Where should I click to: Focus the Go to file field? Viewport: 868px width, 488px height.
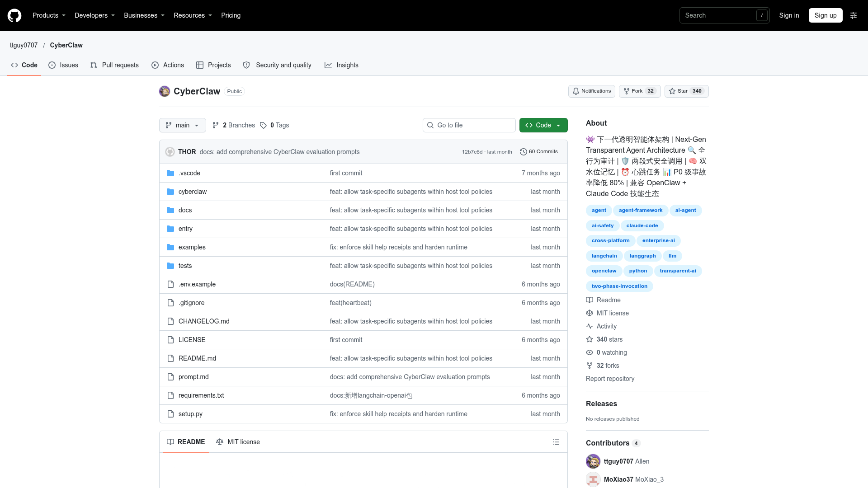[x=469, y=125]
